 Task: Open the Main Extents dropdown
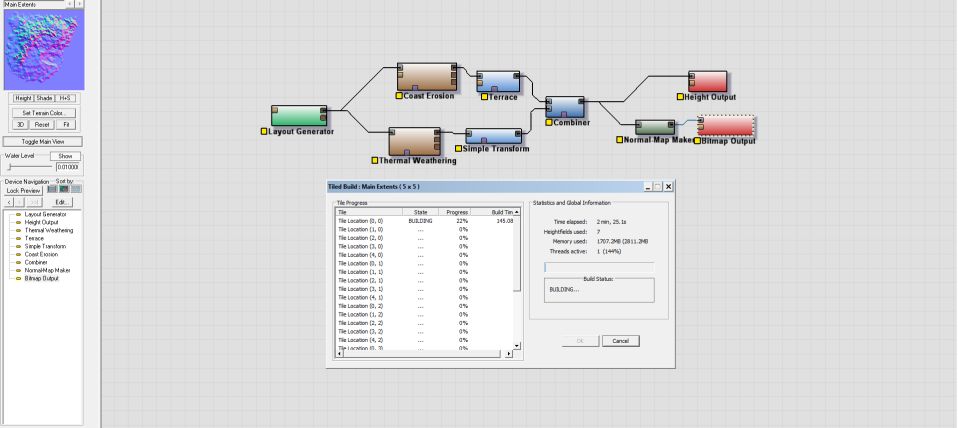pyautogui.click(x=35, y=5)
